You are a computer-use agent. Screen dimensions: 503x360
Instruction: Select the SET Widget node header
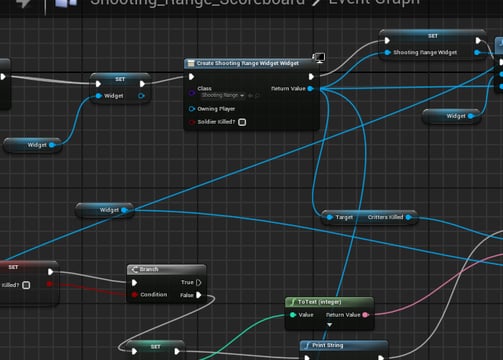(x=120, y=79)
